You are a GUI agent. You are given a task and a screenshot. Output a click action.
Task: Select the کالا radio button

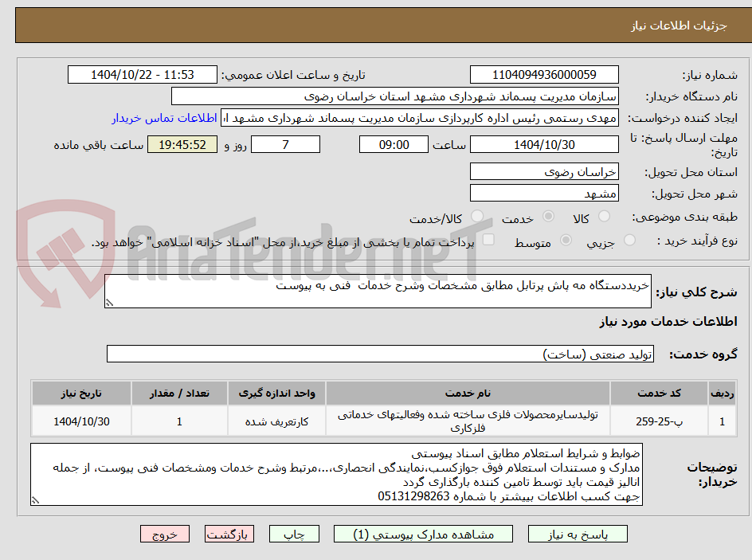[605, 215]
